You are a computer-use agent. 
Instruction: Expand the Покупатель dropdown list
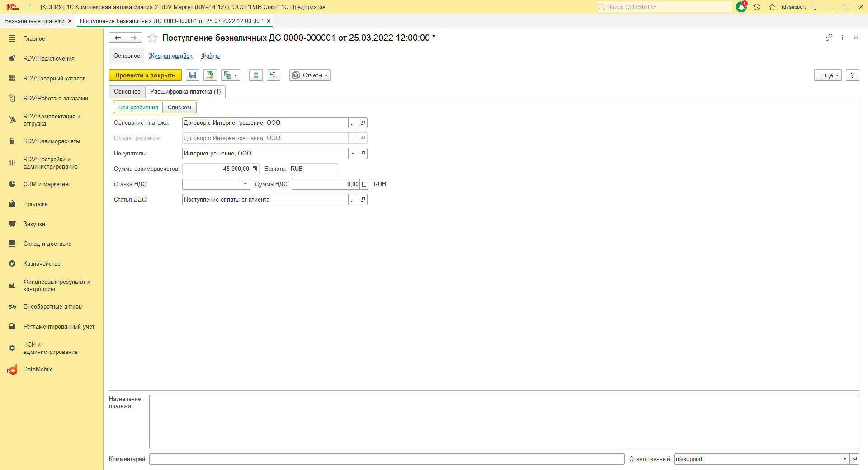(353, 154)
